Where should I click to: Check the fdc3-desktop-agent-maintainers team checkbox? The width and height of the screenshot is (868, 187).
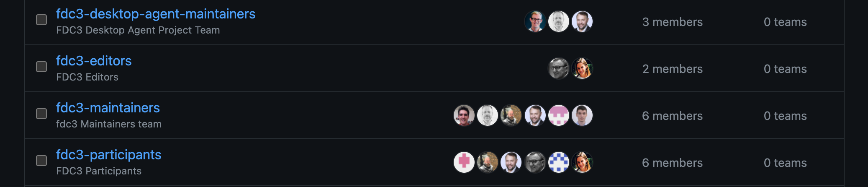(41, 20)
